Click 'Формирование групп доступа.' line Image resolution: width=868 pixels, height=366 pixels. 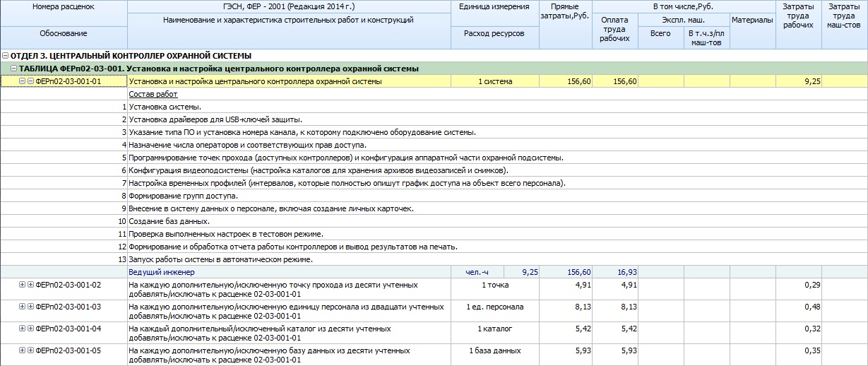tap(184, 196)
